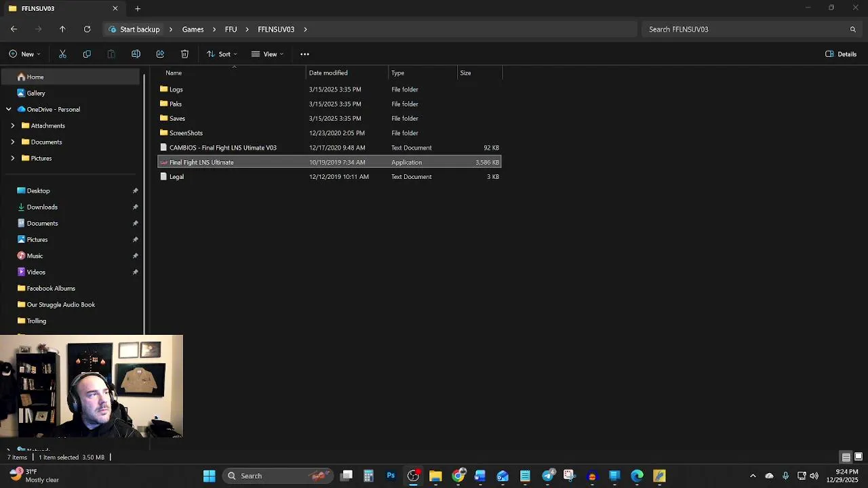Screen dimensions: 868x488
Task: Sort by the Size column header
Action: pyautogui.click(x=465, y=73)
